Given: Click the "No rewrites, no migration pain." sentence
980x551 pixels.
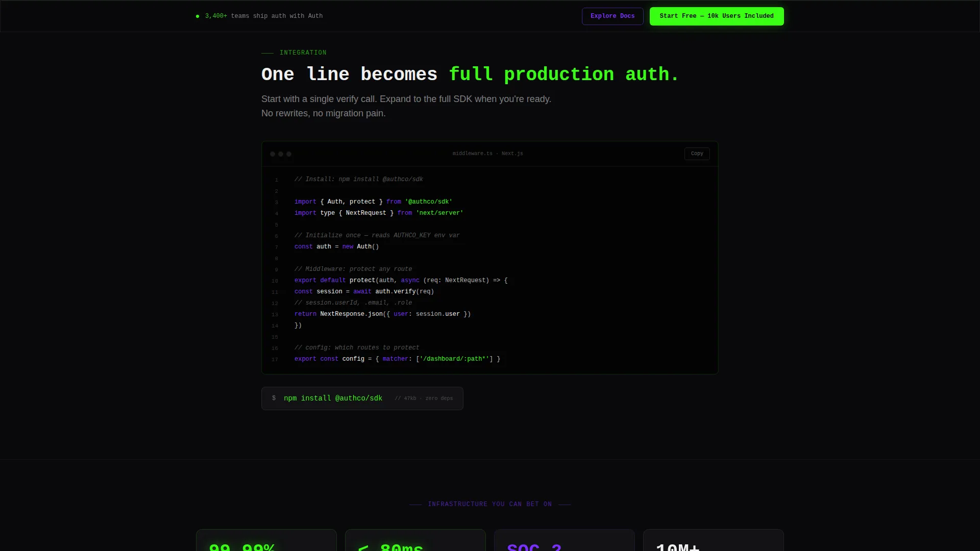Looking at the screenshot, I should pyautogui.click(x=324, y=113).
